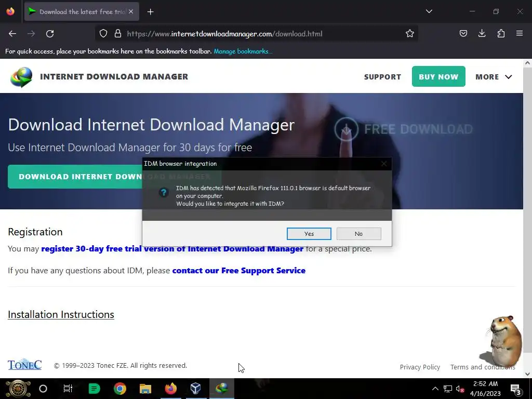The height and width of the screenshot is (399, 532).
Task: Open the Save to Pocket icon
Action: tap(463, 34)
